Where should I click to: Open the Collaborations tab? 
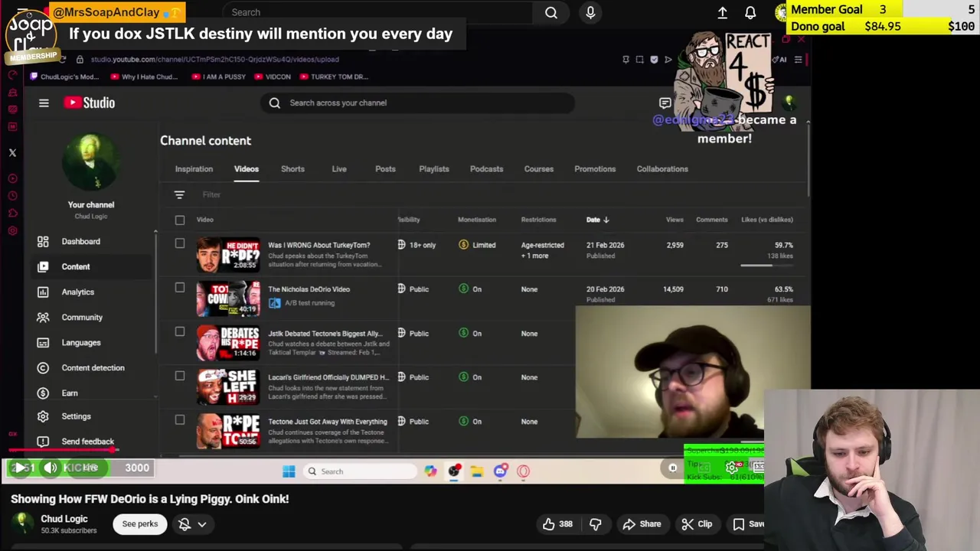(662, 169)
